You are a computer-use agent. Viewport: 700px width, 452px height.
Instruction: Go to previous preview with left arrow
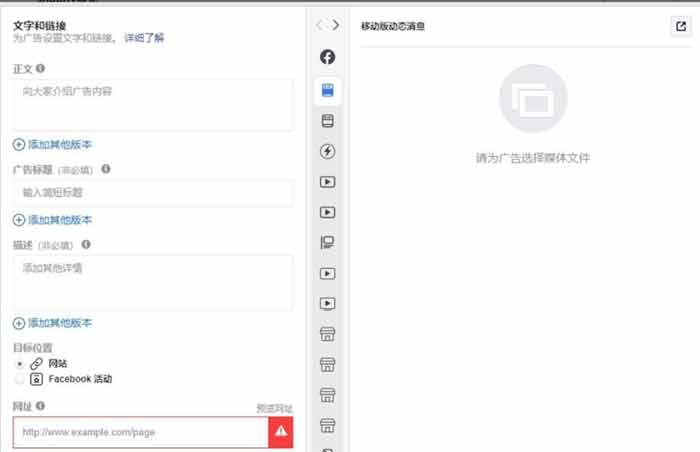(319, 25)
